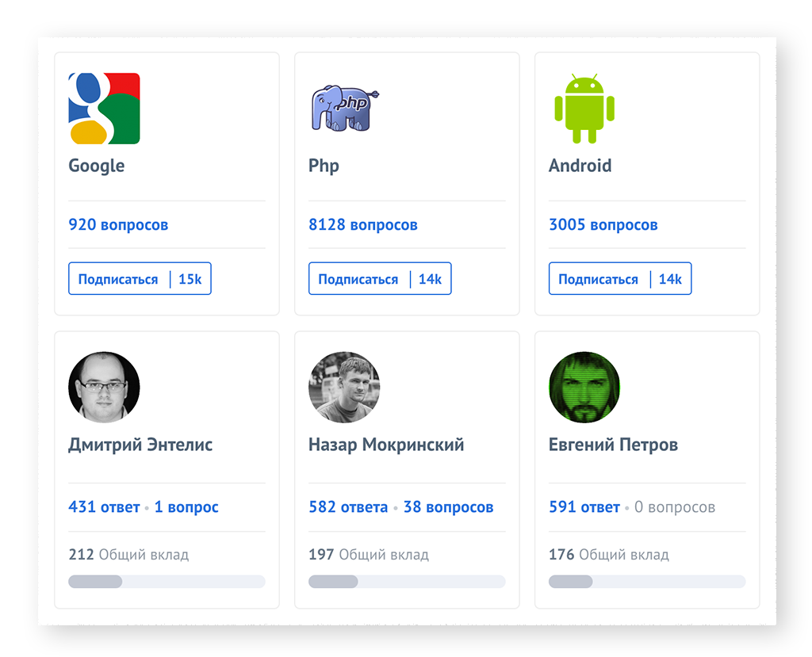The image size is (812, 657).
Task: Open the 920 вопросов link
Action: coord(118,225)
